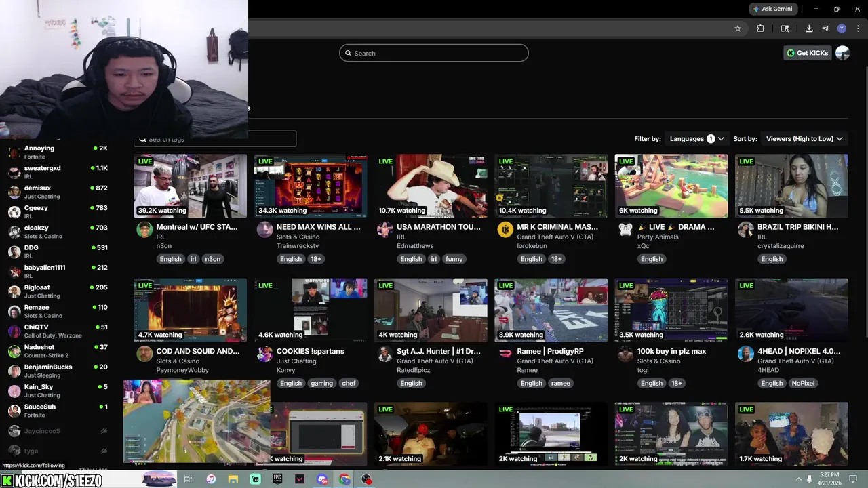This screenshot has width=868, height=488.
Task: Open the tab search icon in toolbar
Action: [x=785, y=28]
